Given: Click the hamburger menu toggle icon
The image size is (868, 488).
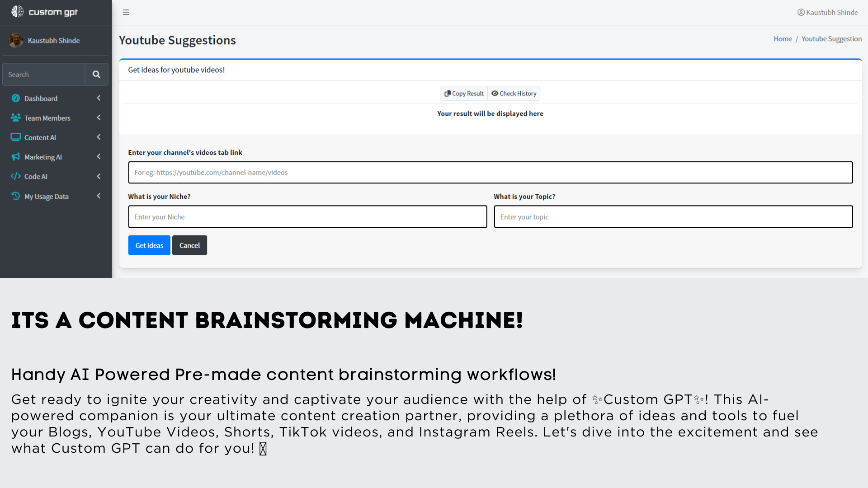Looking at the screenshot, I should pos(126,12).
